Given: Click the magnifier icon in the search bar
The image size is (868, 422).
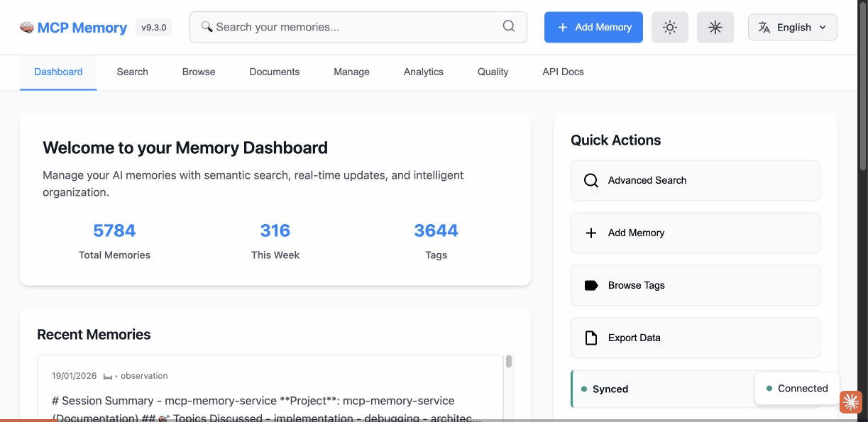Looking at the screenshot, I should pyautogui.click(x=508, y=27).
